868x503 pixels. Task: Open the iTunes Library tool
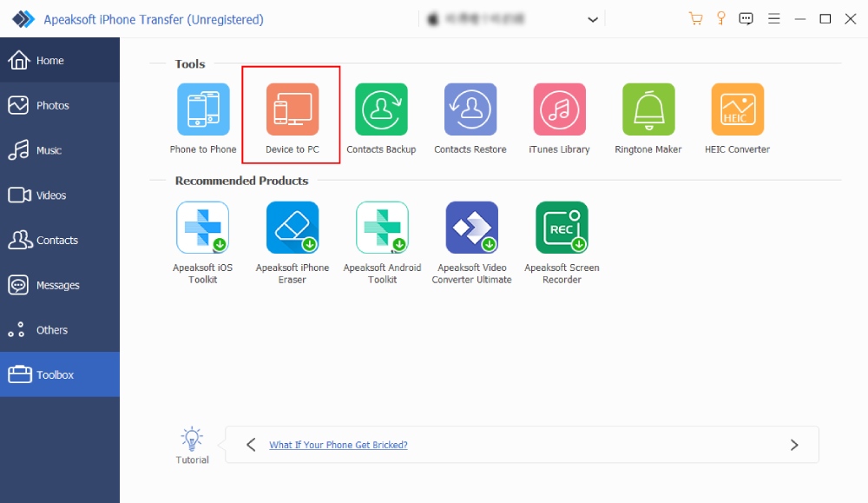[x=559, y=109]
